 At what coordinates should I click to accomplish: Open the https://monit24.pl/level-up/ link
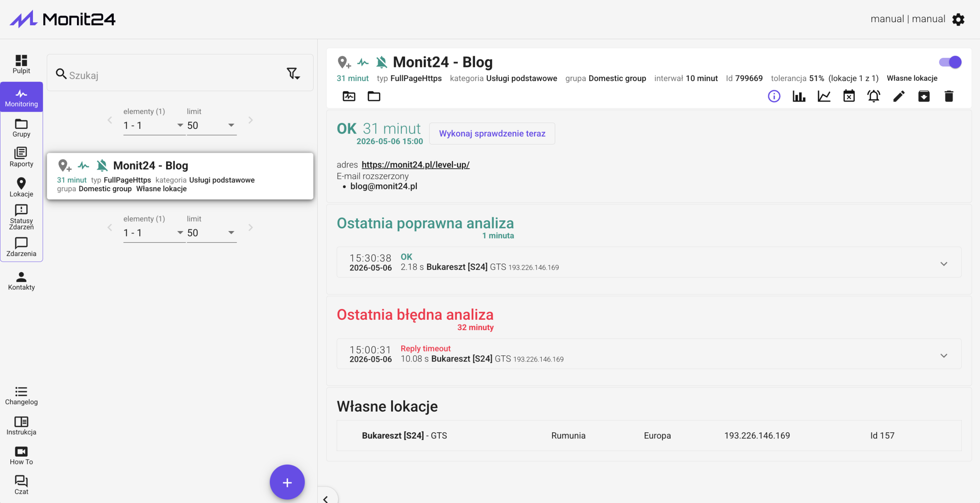tap(415, 165)
